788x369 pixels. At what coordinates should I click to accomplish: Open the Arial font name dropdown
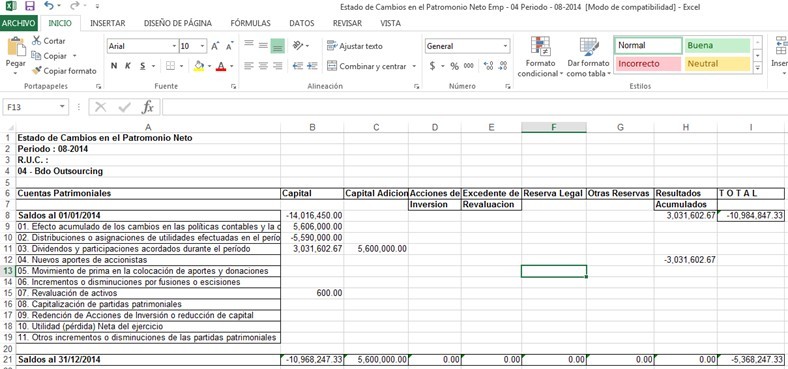point(174,46)
